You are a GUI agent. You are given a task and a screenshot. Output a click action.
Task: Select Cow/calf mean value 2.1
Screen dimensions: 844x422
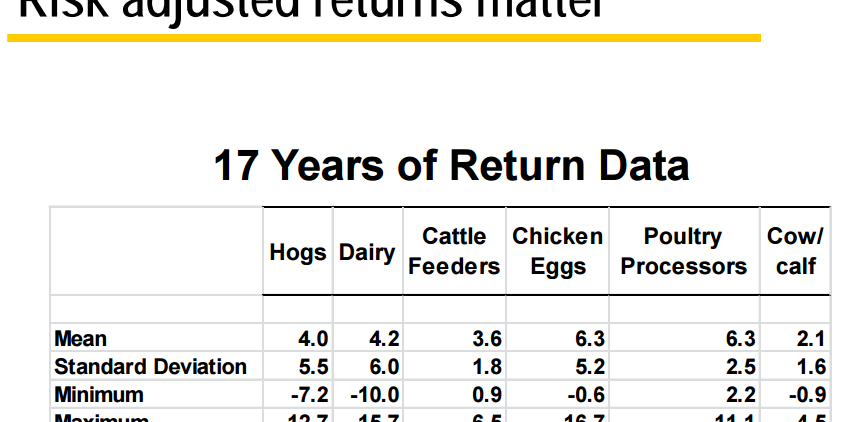[x=811, y=339]
